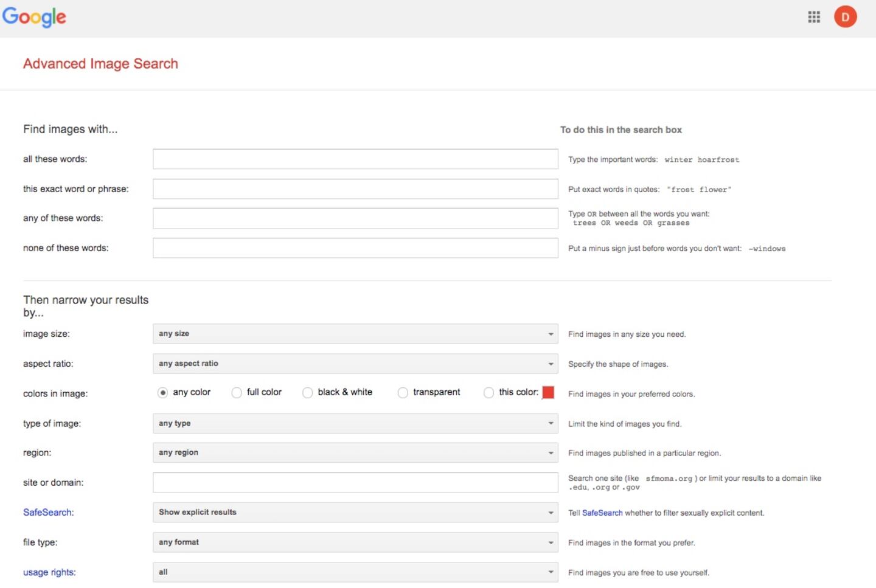
Task: Click the 'colors in image:' label
Action: tap(55, 393)
